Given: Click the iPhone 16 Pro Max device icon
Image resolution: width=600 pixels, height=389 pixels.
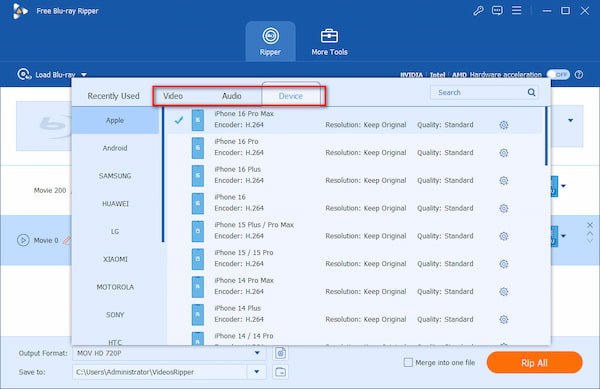Looking at the screenshot, I should click(198, 120).
